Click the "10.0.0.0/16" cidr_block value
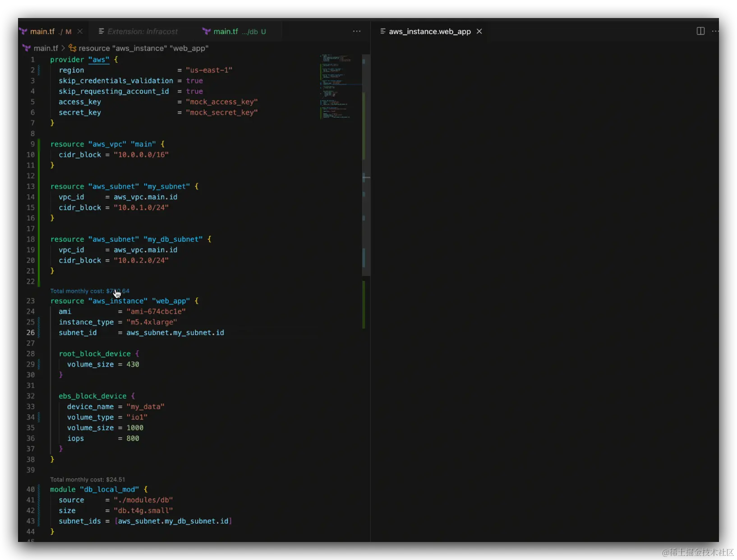 pyautogui.click(x=141, y=155)
